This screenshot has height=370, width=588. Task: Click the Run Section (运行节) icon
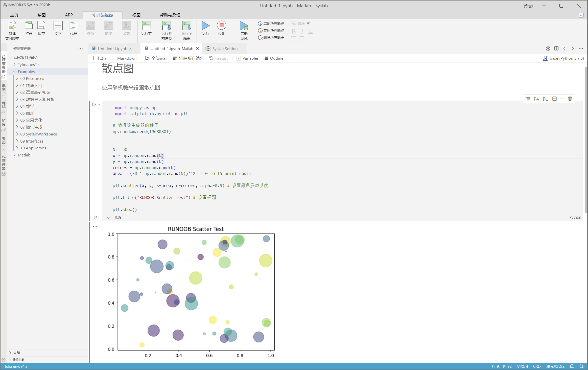(146, 26)
